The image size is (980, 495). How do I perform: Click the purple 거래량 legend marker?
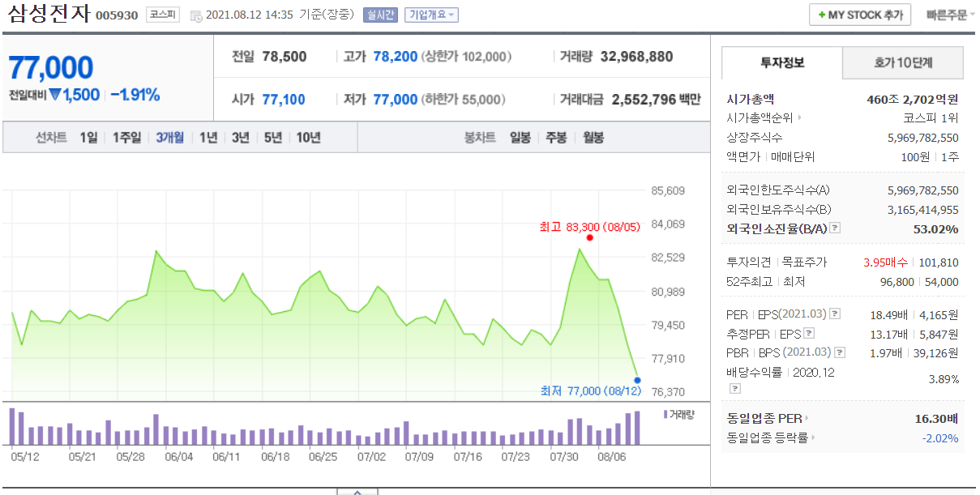tap(665, 414)
